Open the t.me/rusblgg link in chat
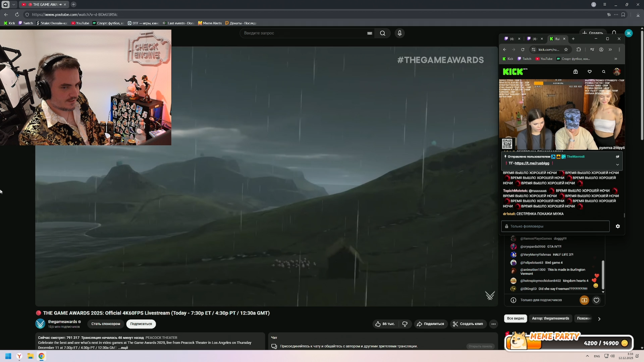 [532, 163]
